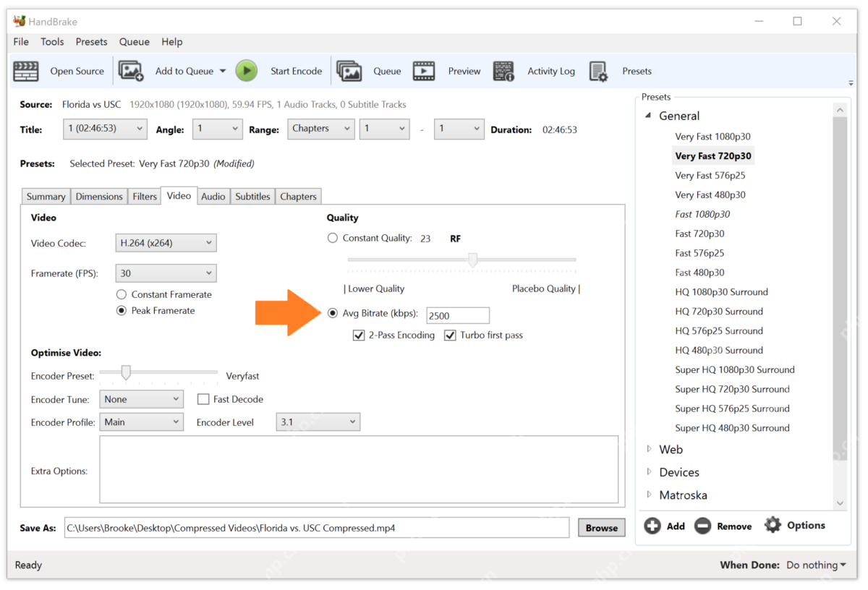Select the Super HQ 1080p30 Surround preset
The width and height of the screenshot is (868, 590).
[735, 369]
